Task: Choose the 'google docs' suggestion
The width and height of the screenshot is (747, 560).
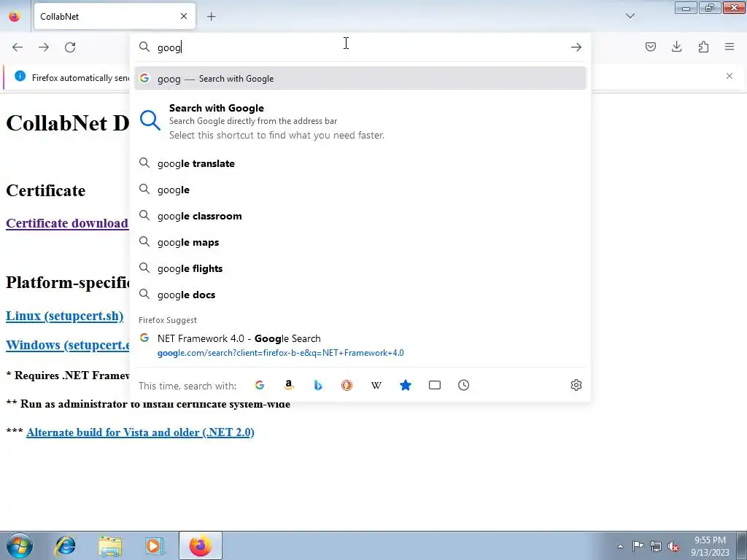Action: pyautogui.click(x=360, y=295)
